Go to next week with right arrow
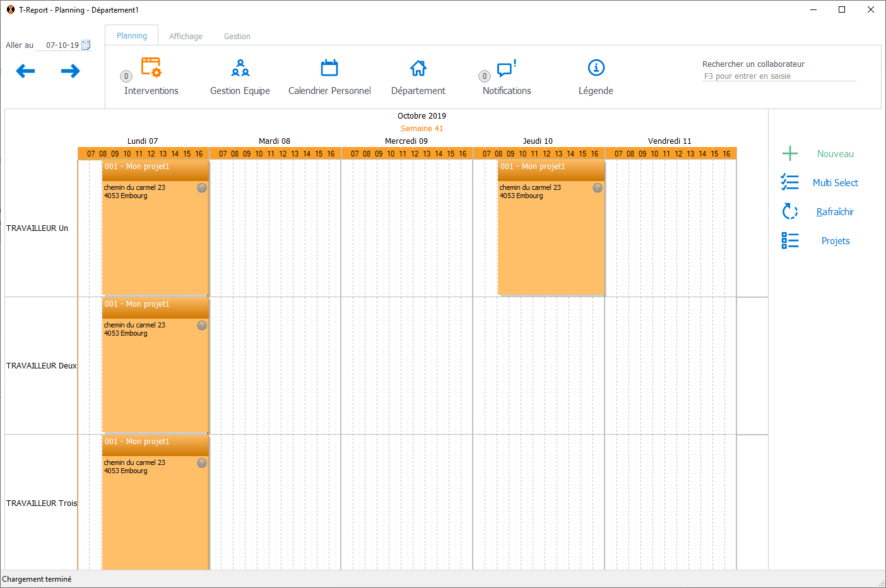The image size is (886, 588). 71,71
